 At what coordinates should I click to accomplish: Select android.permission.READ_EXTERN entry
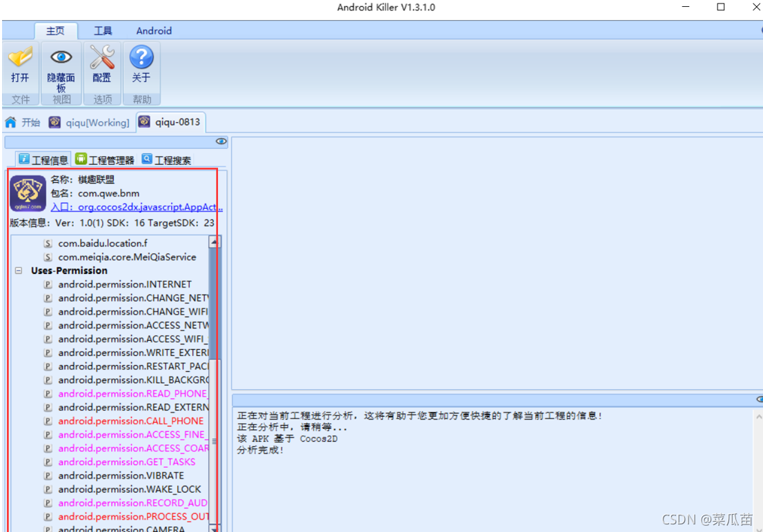click(x=133, y=406)
